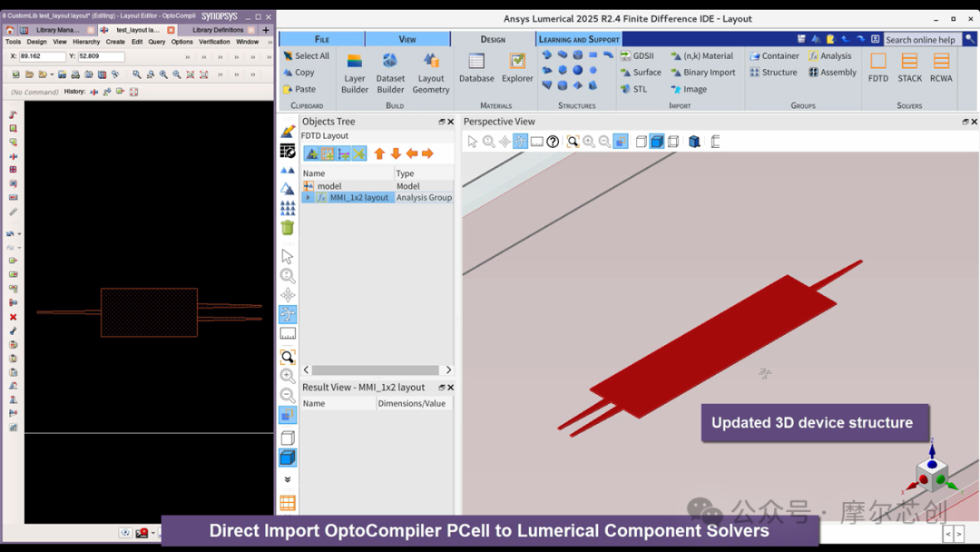This screenshot has height=552, width=980.
Task: Open the material Database
Action: [476, 69]
